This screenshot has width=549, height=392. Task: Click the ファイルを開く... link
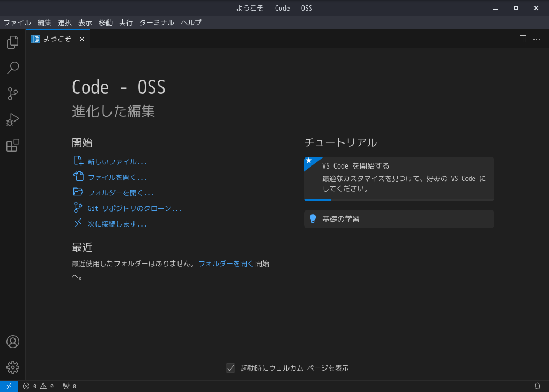[x=117, y=177]
